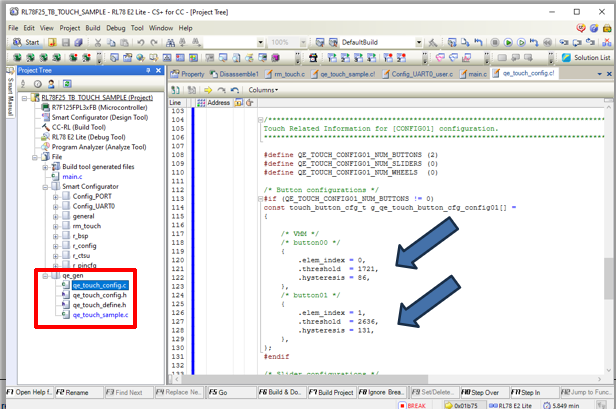Collapse the qe_gen folder
Viewport: 616px width, 409px height.
(x=45, y=275)
